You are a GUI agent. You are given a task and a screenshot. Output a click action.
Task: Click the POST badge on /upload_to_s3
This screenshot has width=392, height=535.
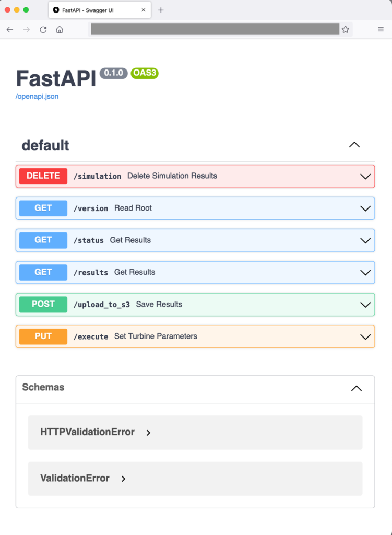pyautogui.click(x=43, y=304)
